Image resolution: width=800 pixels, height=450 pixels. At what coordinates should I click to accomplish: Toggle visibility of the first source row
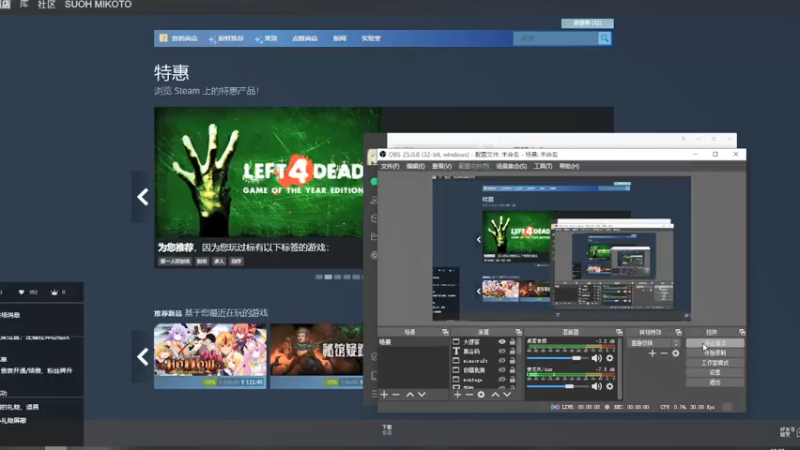click(502, 342)
